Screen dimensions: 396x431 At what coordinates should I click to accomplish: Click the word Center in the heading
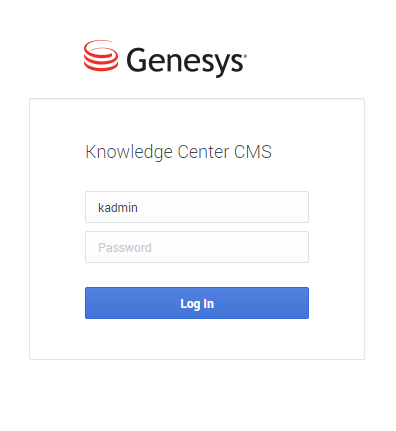(203, 152)
